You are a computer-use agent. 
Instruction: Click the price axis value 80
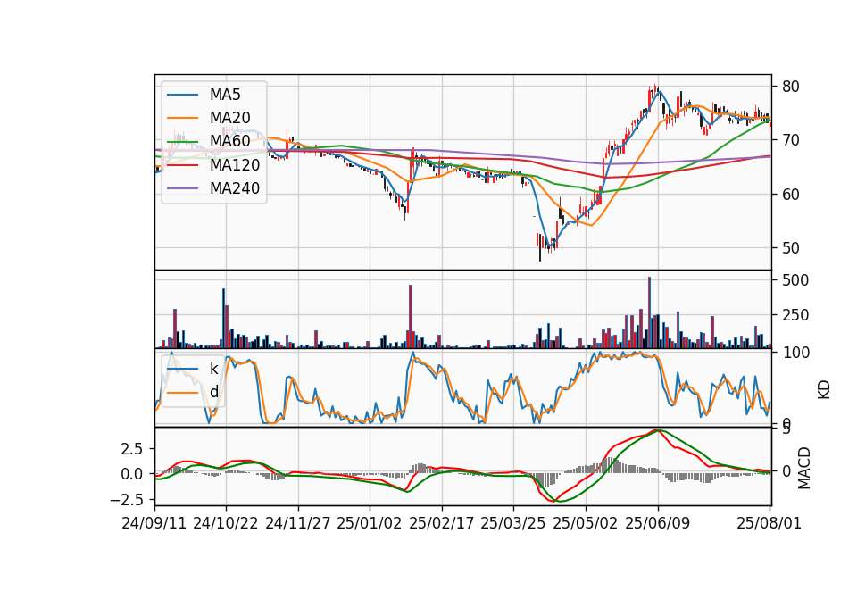[790, 87]
